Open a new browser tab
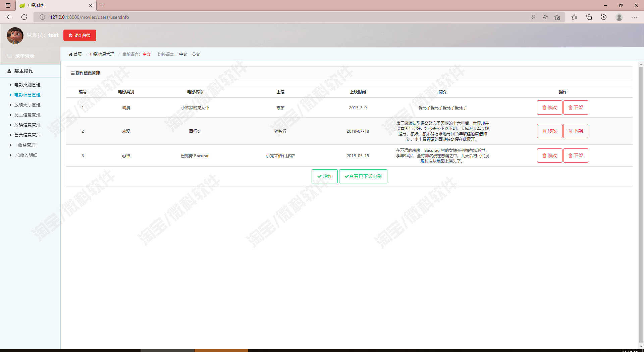The image size is (644, 352). coord(102,5)
